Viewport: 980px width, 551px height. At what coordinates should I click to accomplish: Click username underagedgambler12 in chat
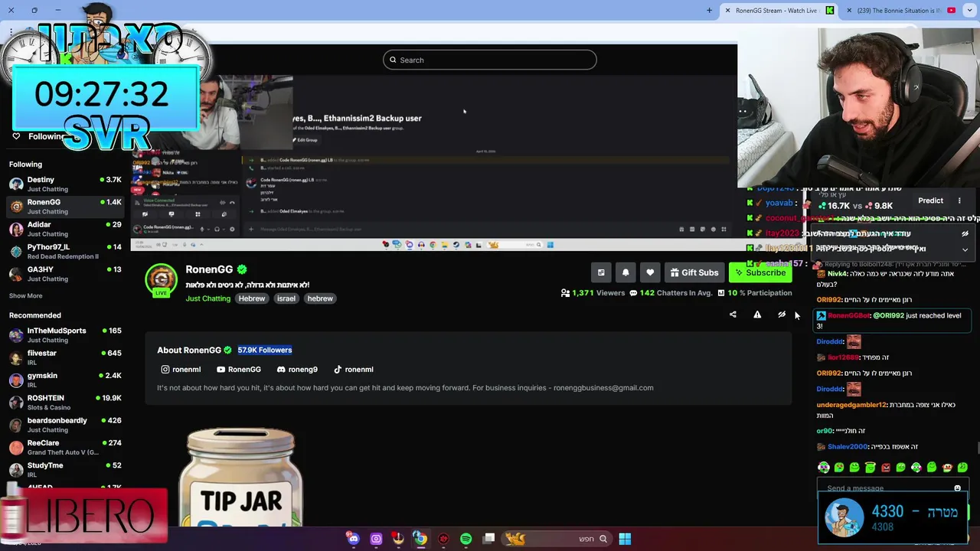(851, 405)
